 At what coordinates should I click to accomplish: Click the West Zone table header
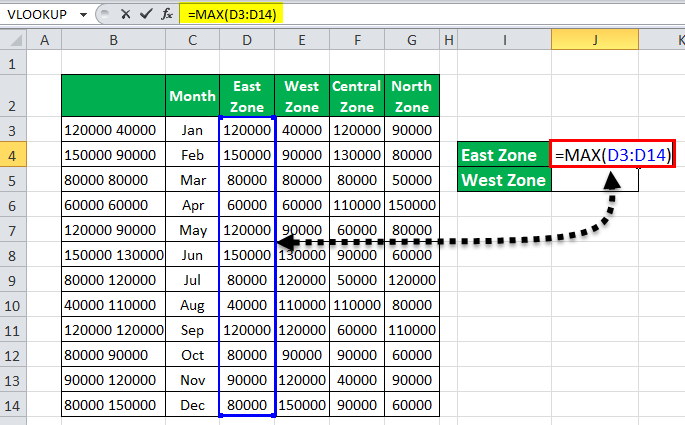click(x=302, y=96)
